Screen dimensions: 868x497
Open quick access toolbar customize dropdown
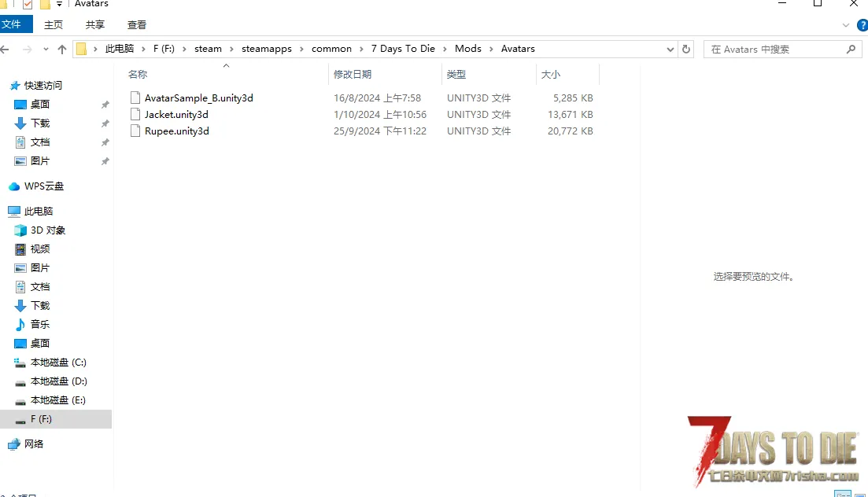59,4
